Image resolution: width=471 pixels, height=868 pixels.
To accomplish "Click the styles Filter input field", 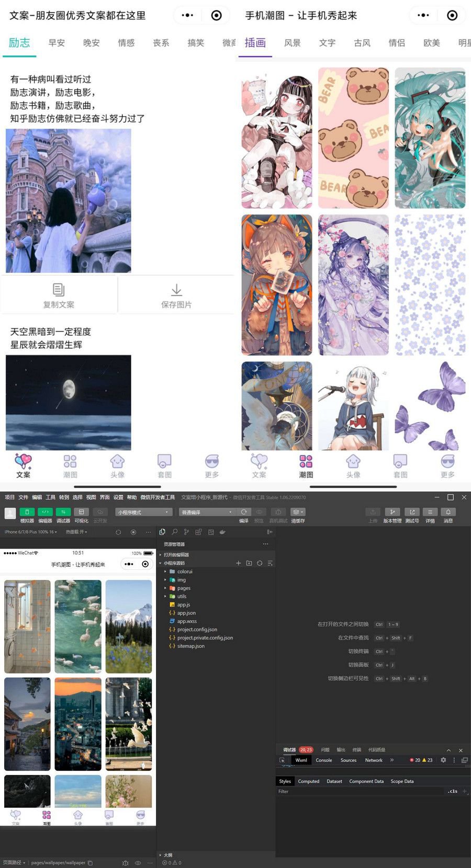I will pos(360,792).
